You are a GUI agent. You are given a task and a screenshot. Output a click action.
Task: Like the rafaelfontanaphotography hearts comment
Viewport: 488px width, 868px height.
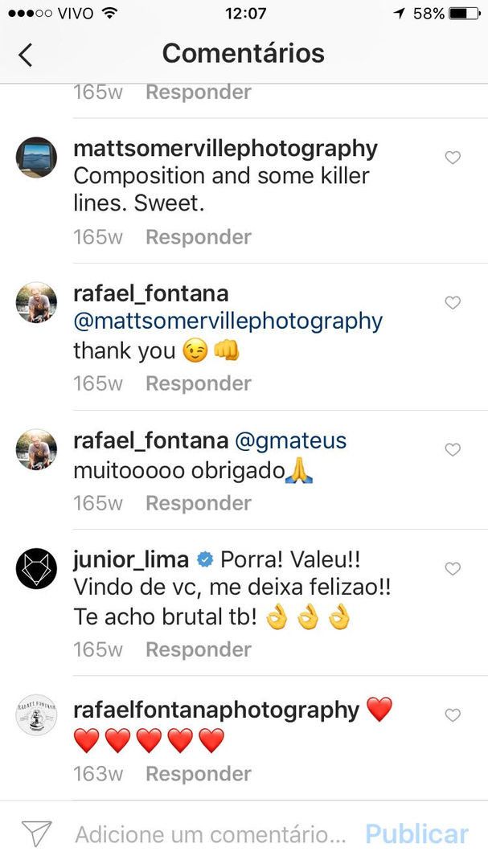(x=453, y=715)
